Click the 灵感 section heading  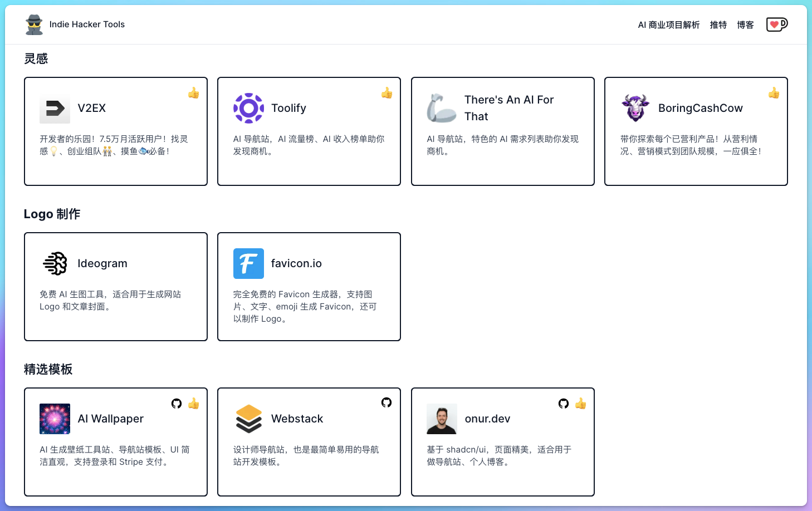(36, 58)
